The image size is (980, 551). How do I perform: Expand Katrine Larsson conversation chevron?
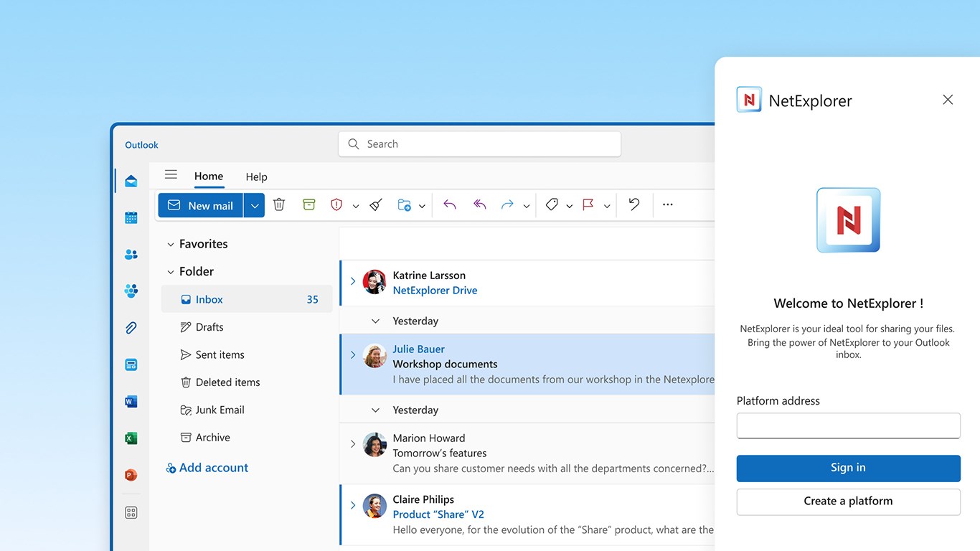(353, 281)
